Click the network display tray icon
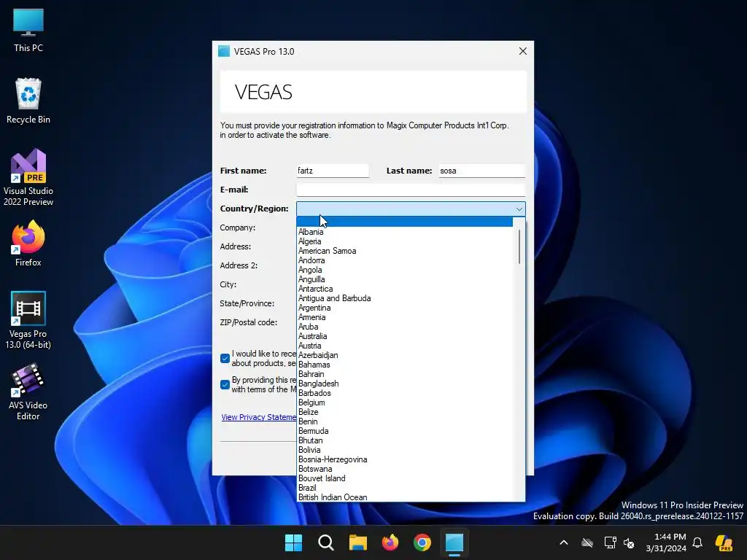This screenshot has height=560, width=747. (610, 542)
